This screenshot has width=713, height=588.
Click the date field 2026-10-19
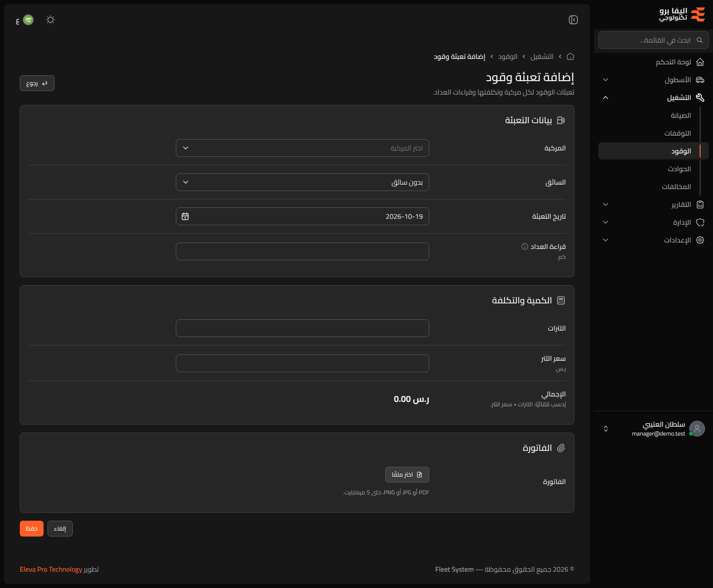click(x=303, y=216)
